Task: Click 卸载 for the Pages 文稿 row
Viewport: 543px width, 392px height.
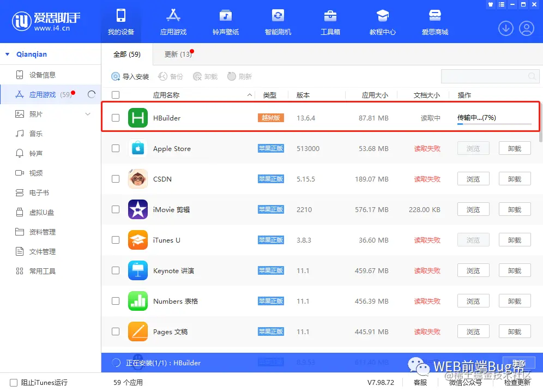Action: pos(515,331)
